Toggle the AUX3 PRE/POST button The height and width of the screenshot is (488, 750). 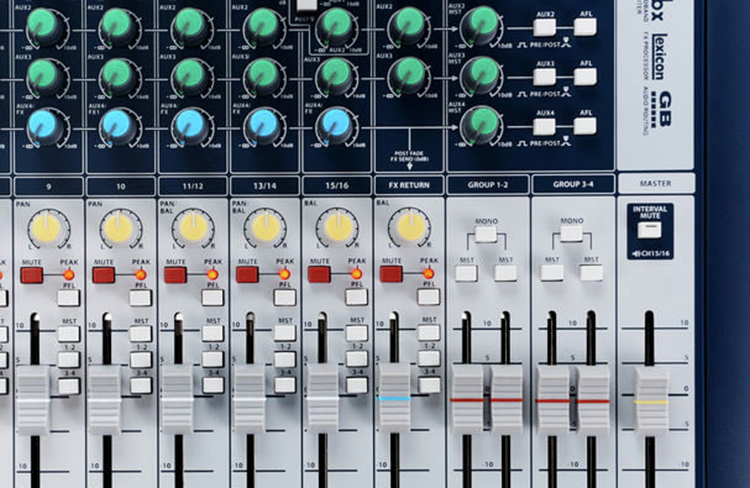pos(544,77)
